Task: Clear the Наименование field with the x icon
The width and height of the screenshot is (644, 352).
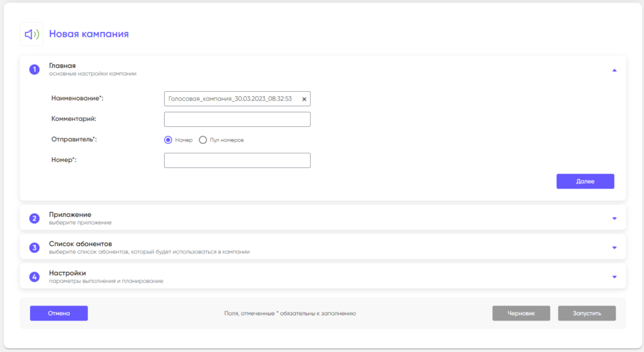Action: (x=304, y=99)
